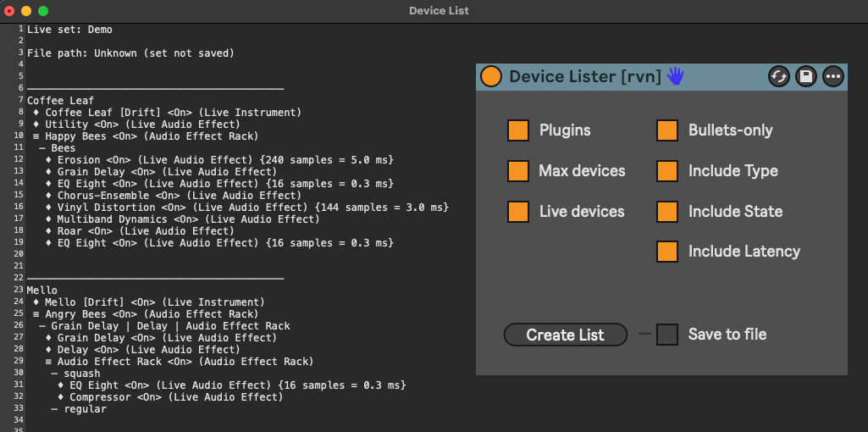Click the blue hand icon in device header

675,76
